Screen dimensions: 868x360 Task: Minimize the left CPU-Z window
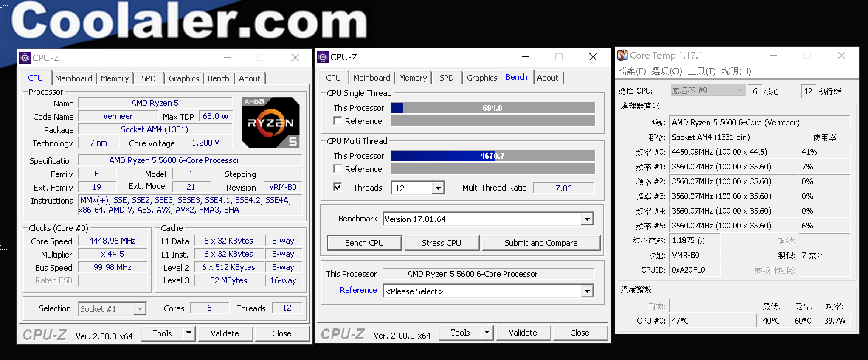[227, 57]
